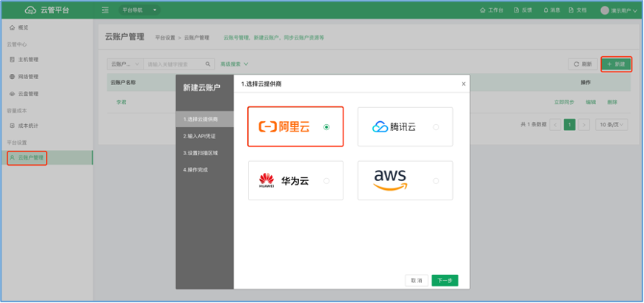Click the 云账户名称 column header
644x303 pixels.
coord(123,83)
